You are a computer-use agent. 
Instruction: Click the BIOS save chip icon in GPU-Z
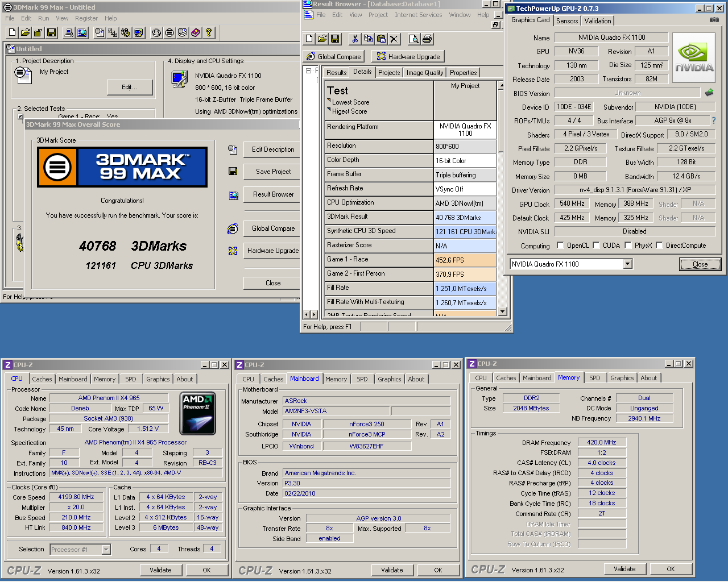coord(709,92)
